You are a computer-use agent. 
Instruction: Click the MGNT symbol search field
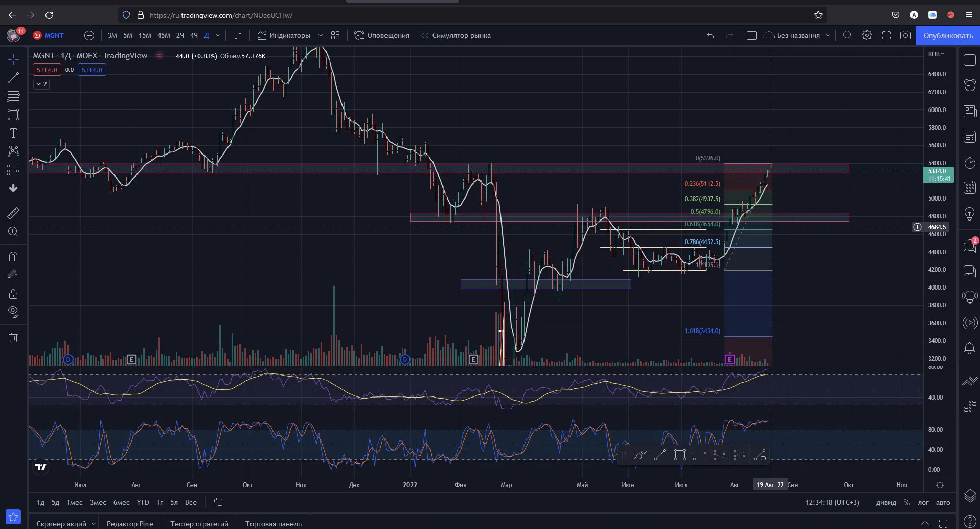pos(54,35)
